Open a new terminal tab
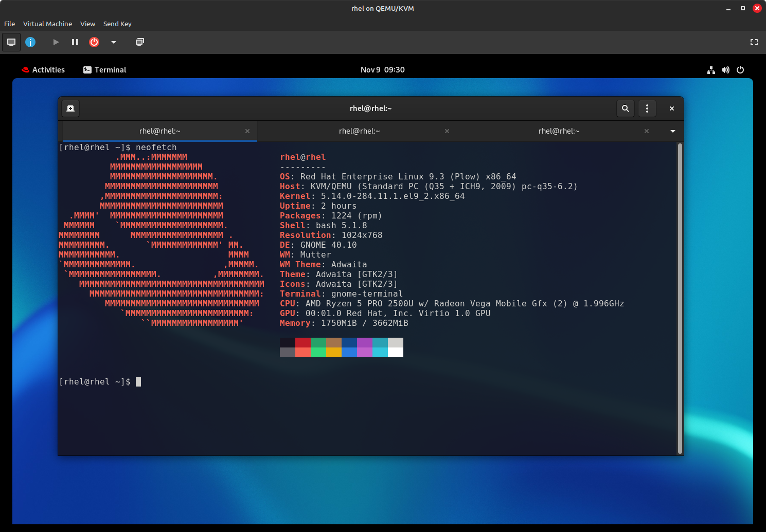Viewport: 766px width, 532px height. [x=70, y=108]
